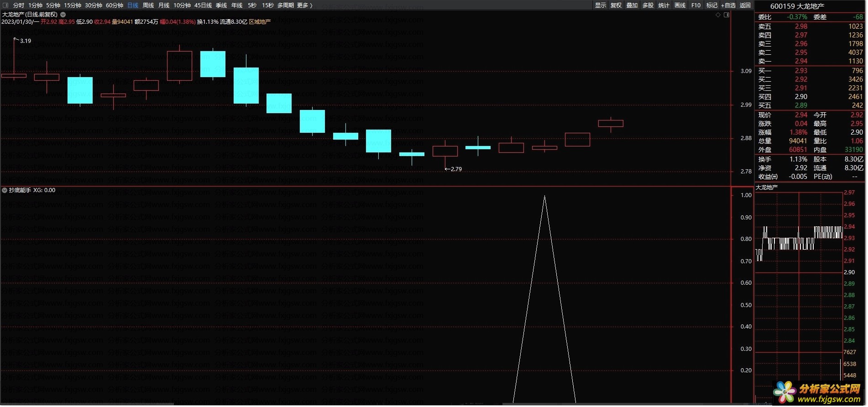Image resolution: width=868 pixels, height=407 pixels.
Task: Click the 600159 大龙地产 stock title
Action: click(x=797, y=6)
